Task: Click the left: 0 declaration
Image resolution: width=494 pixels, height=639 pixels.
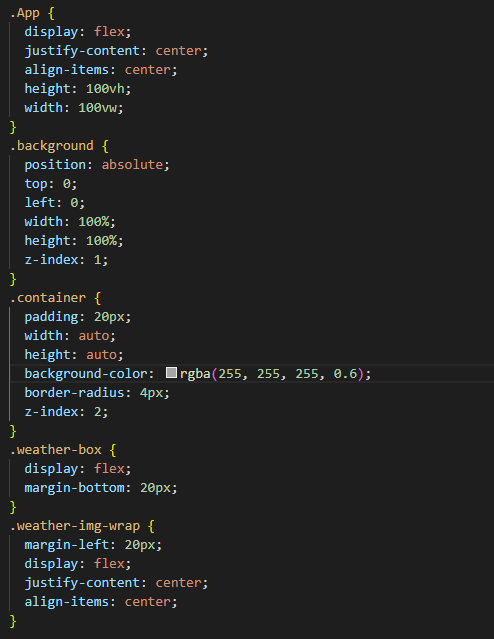Action: point(55,203)
